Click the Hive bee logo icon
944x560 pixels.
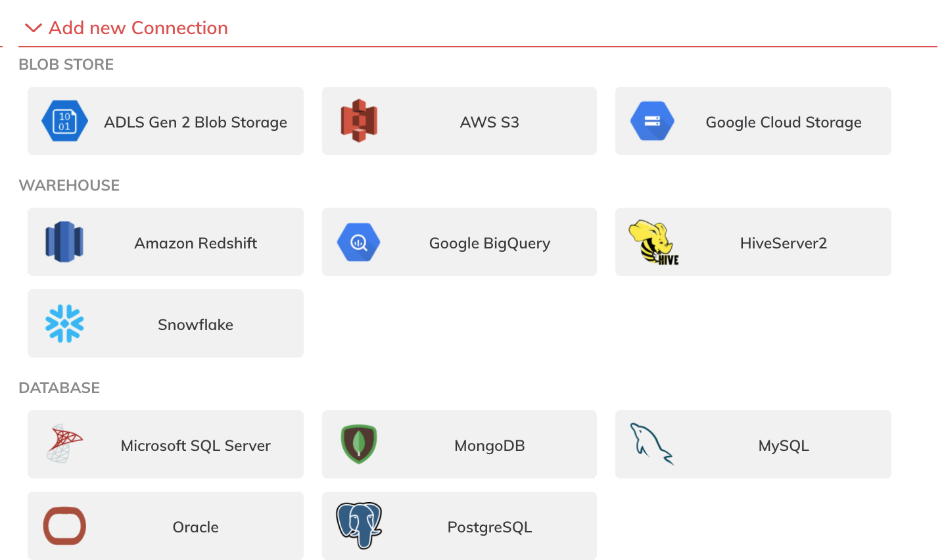(653, 243)
